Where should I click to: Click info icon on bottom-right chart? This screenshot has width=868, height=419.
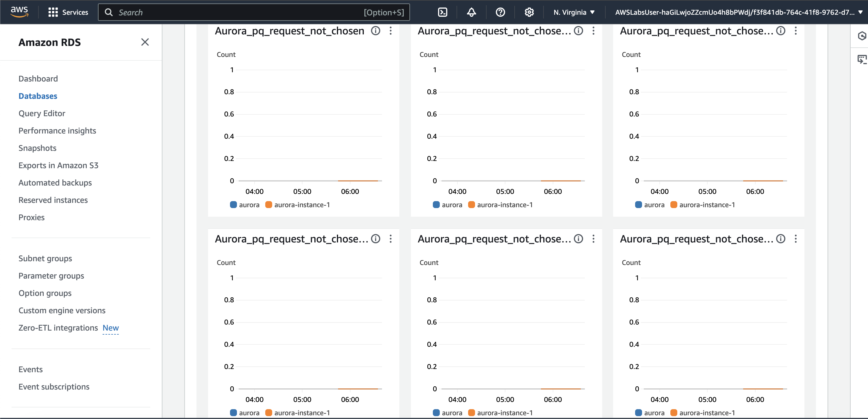coord(780,239)
